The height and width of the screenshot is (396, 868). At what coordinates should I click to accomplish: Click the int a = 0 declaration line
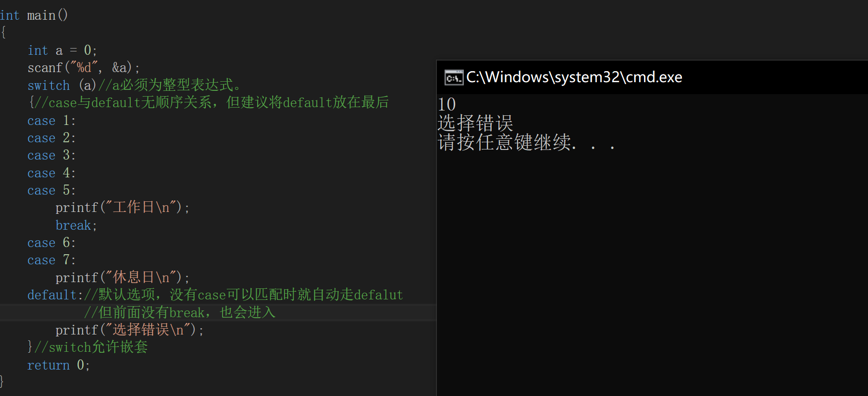pos(62,50)
